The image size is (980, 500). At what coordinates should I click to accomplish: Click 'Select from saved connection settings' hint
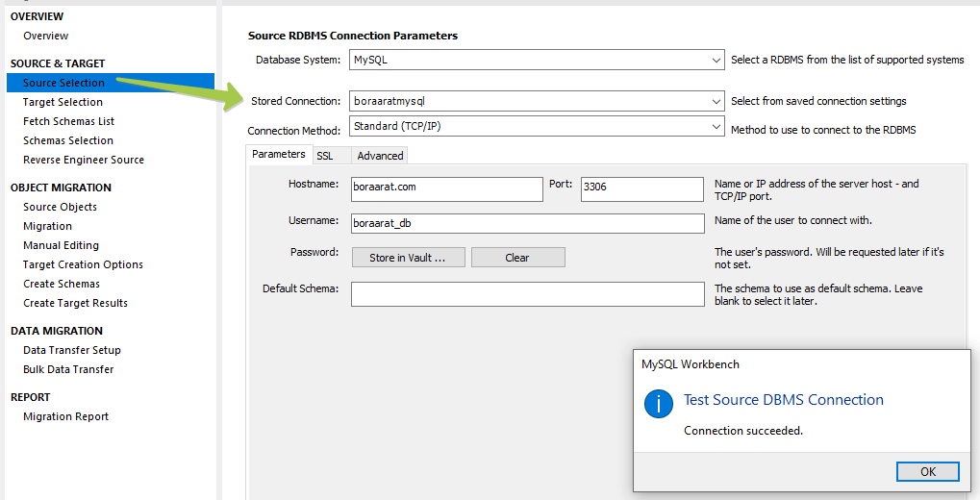(818, 101)
